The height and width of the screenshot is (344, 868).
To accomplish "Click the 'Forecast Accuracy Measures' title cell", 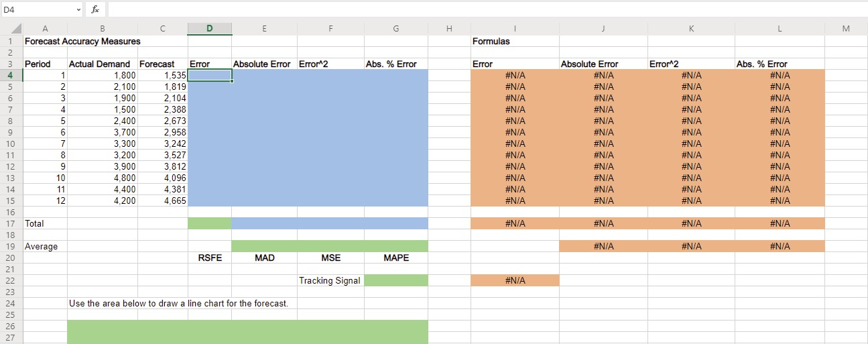I will 82,42.
